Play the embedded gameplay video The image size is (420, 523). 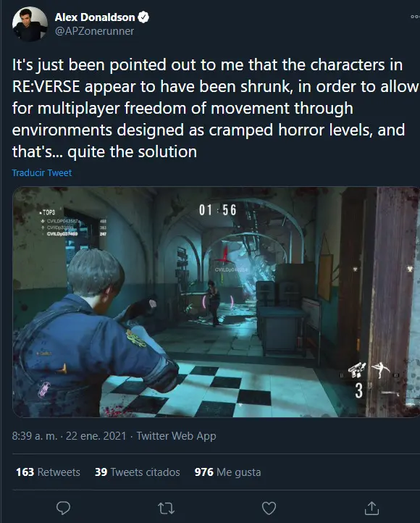(x=216, y=302)
